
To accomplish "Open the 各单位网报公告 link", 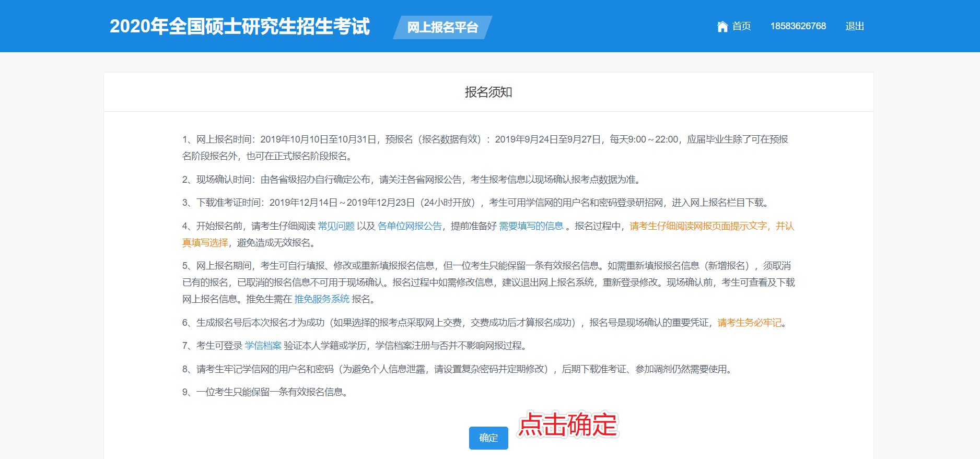I will pyautogui.click(x=410, y=226).
